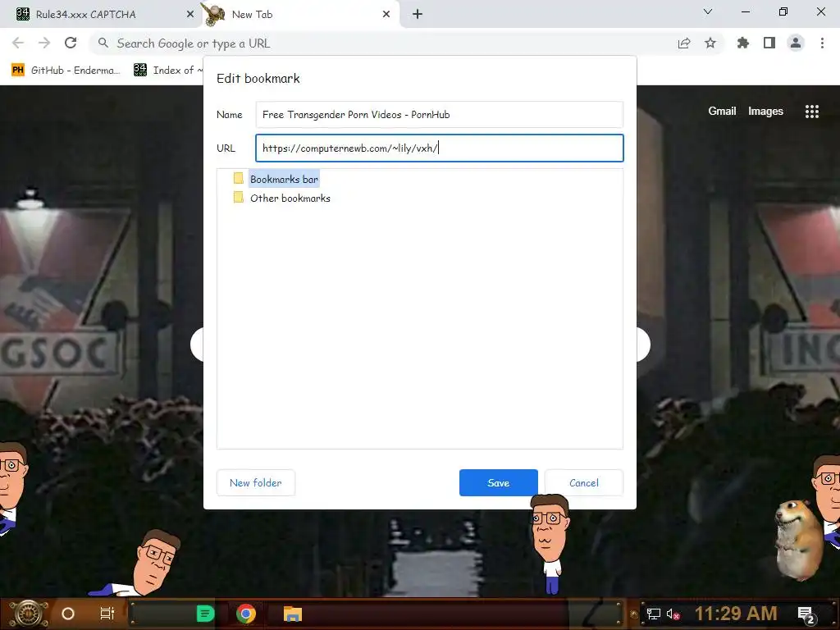
Task: Click the bookmark Name input field
Action: coord(440,115)
